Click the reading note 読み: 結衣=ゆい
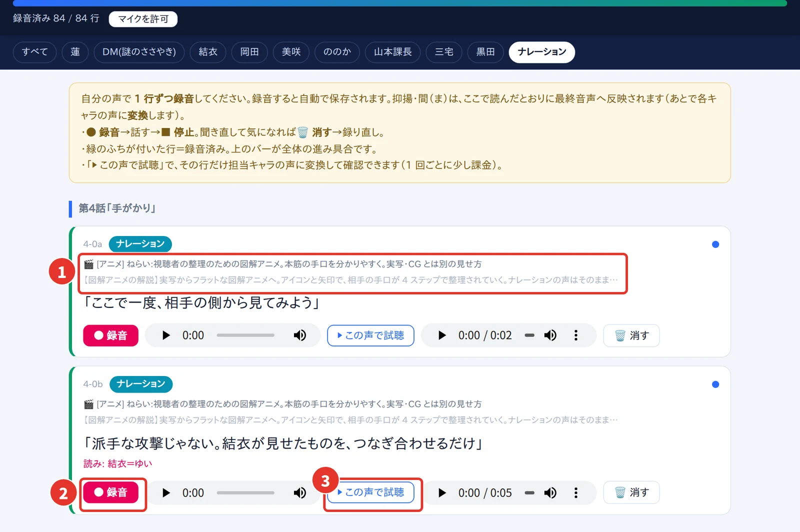Screen dimensions: 800x532 pos(117,464)
